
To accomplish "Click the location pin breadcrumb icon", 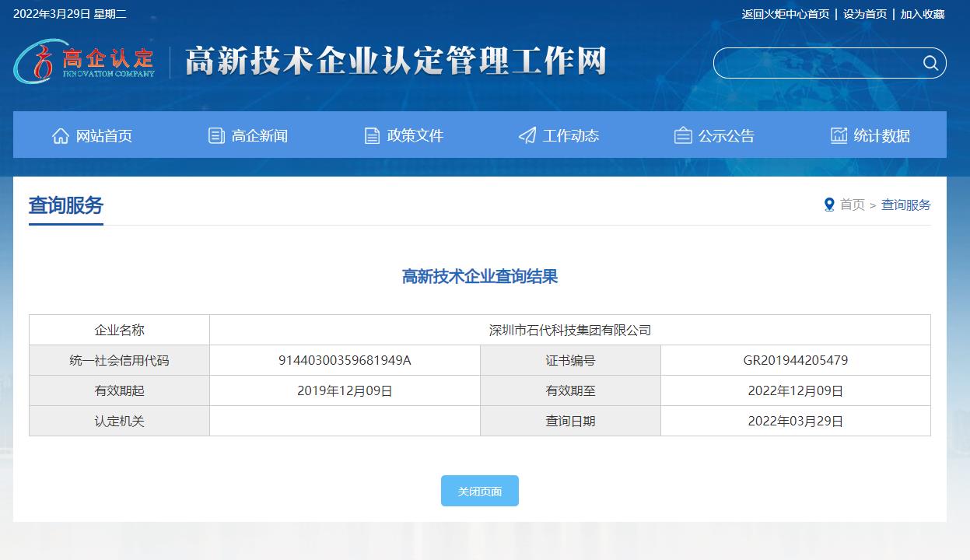I will (x=829, y=205).
